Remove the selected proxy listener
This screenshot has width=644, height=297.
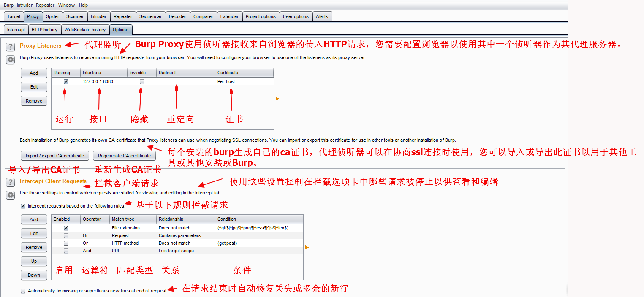[34, 101]
